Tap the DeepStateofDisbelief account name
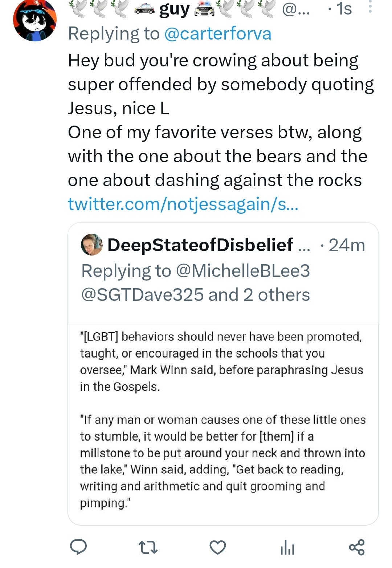 200,245
